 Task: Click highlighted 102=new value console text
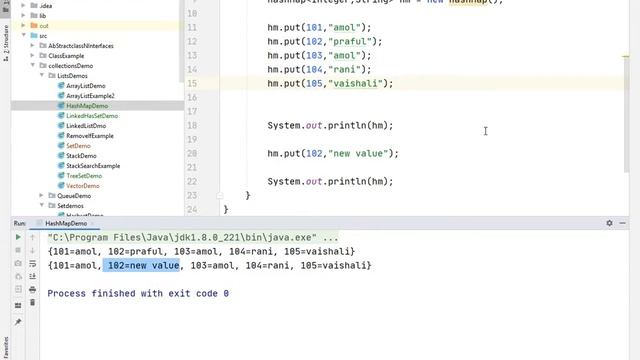141,265
